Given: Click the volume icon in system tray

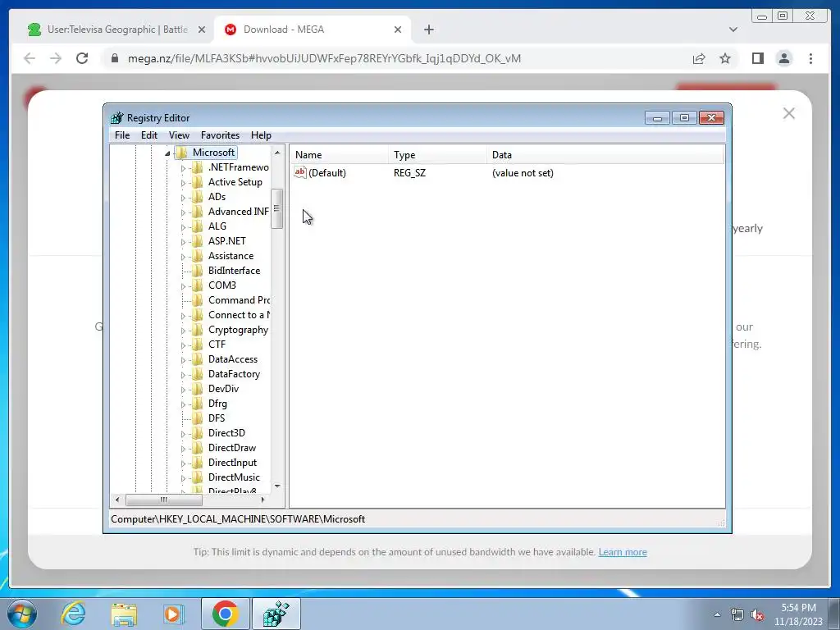Looking at the screenshot, I should point(757,615).
